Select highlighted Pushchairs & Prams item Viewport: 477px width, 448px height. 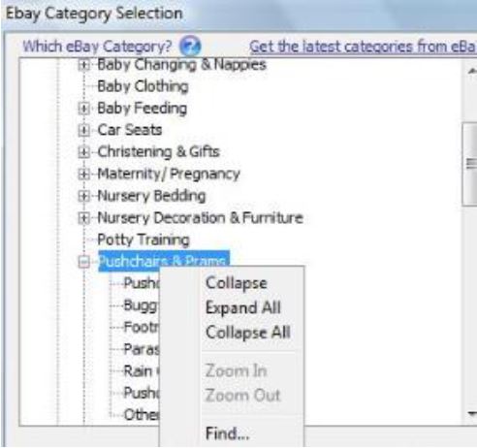[x=164, y=261]
